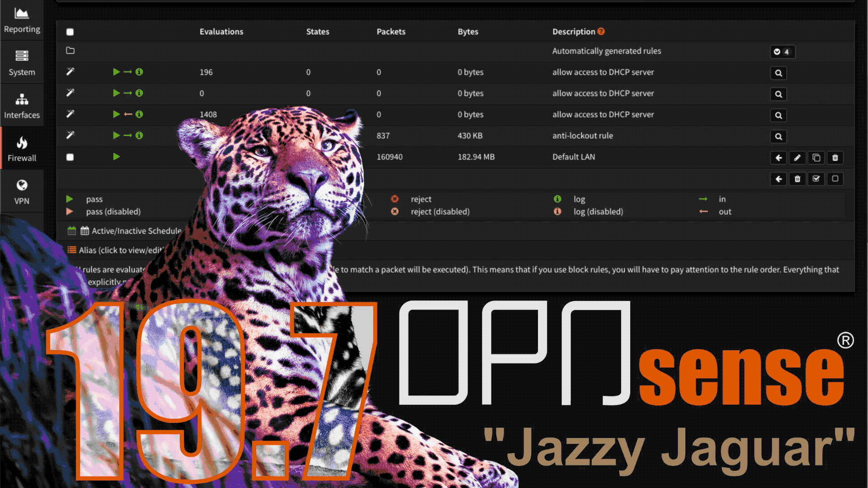The image size is (868, 488).
Task: Click the pass arrow of the 196 evaluations rule
Action: [117, 72]
